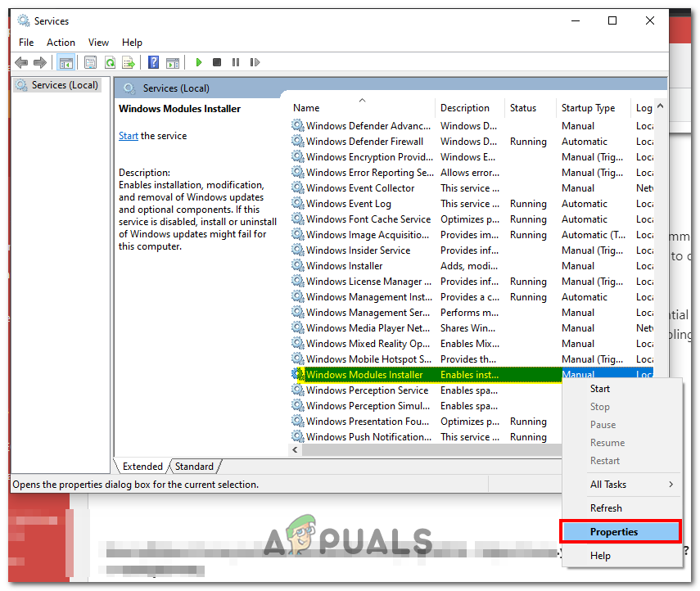Open the Action menu
This screenshot has width=700, height=591.
tap(61, 43)
